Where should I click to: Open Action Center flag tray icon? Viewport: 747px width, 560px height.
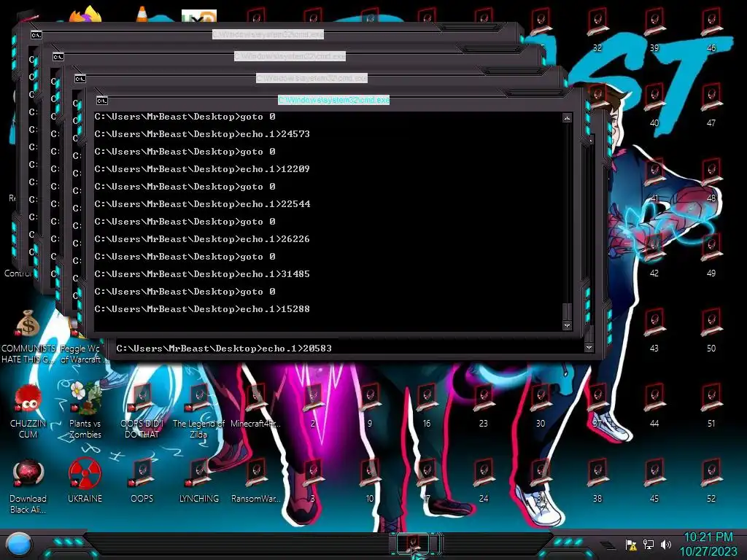click(631, 544)
